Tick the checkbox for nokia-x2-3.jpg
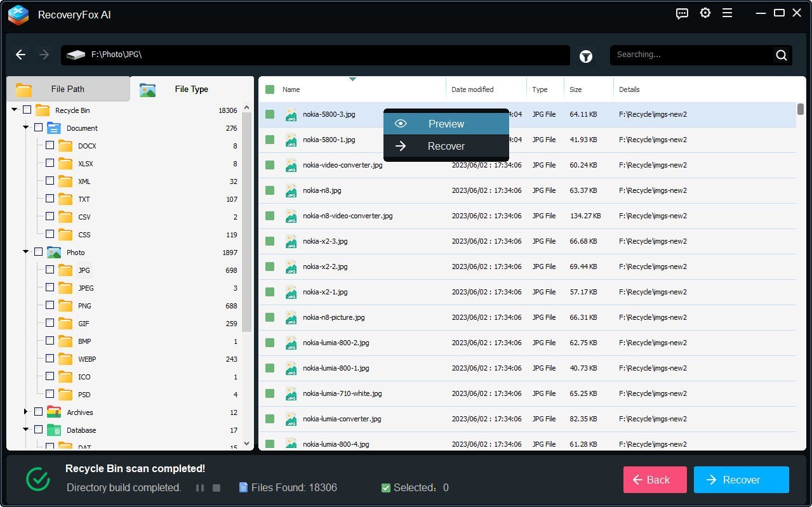Viewport: 812px width, 507px height. point(270,241)
